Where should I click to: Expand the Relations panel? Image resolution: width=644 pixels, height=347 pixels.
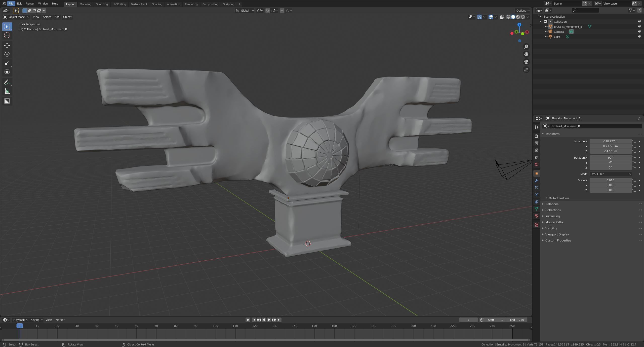(x=552, y=204)
